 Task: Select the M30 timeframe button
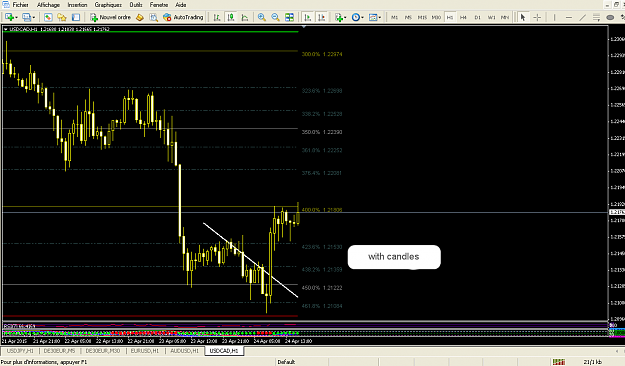pos(436,17)
